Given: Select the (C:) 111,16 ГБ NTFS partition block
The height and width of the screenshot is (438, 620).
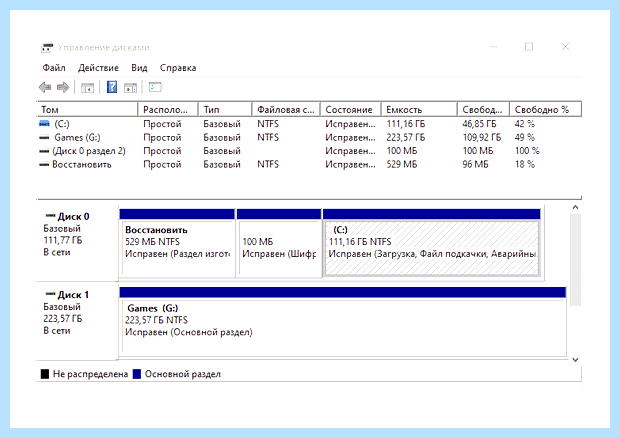Looking at the screenshot, I should pos(432,243).
